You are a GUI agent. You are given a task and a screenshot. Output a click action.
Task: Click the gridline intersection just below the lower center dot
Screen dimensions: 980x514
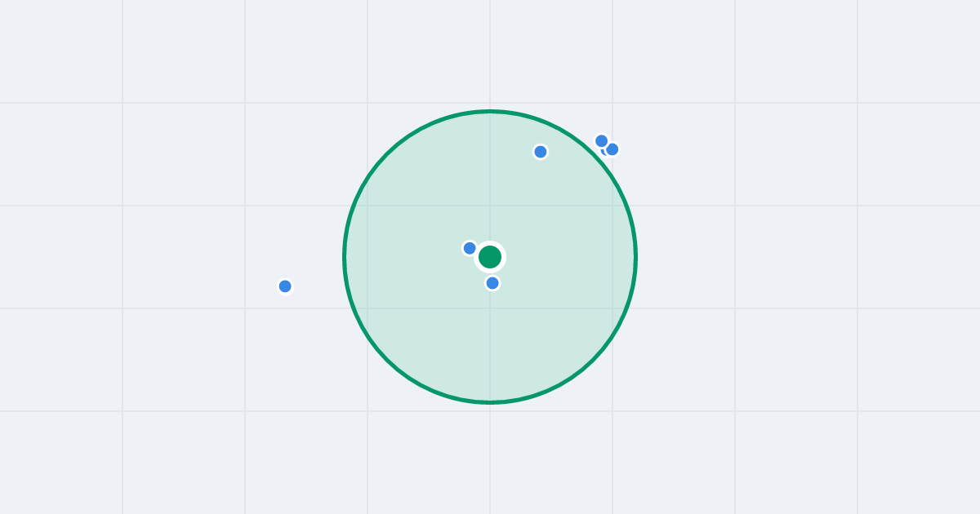490,308
